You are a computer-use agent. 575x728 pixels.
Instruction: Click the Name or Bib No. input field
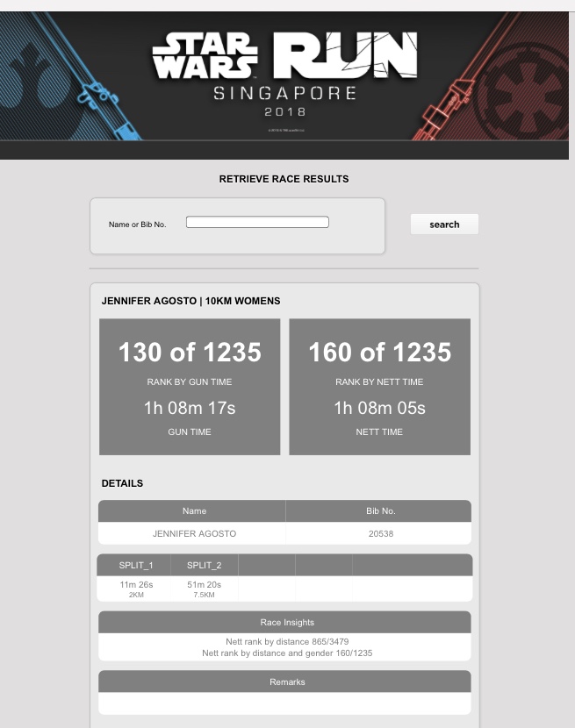pos(257,223)
